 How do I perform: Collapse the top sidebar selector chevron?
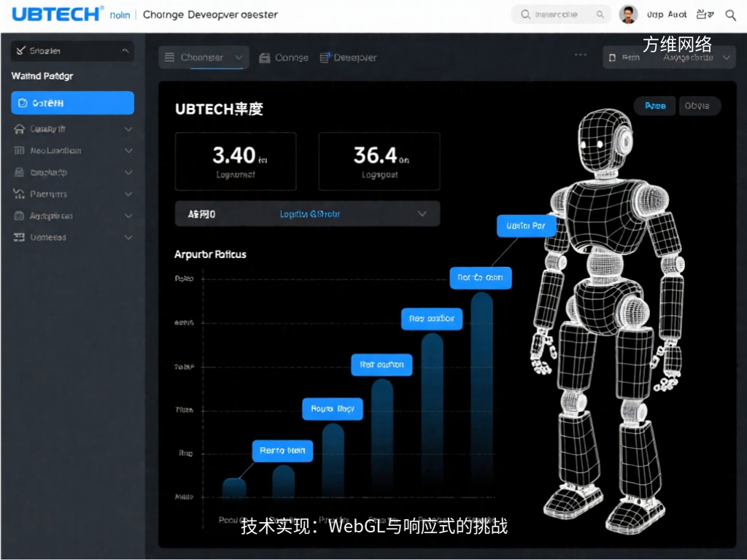coord(125,50)
